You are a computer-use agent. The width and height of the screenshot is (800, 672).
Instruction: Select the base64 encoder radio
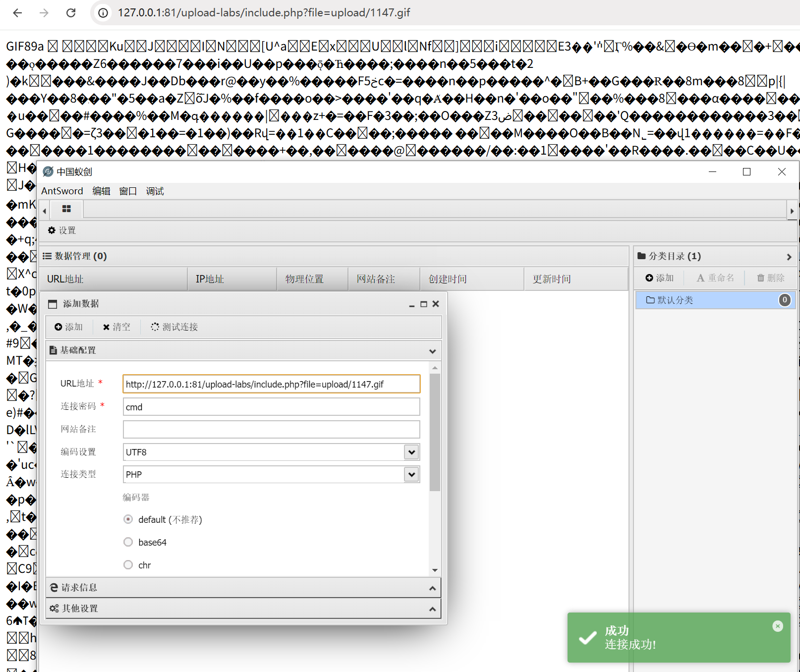128,542
